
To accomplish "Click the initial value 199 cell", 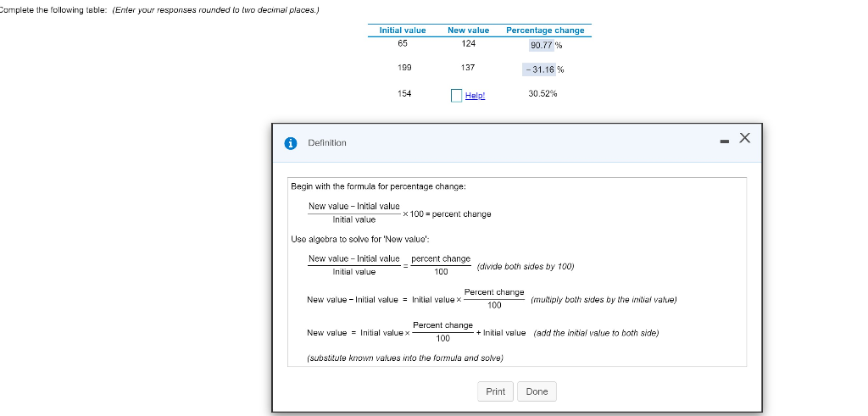I will point(404,68).
